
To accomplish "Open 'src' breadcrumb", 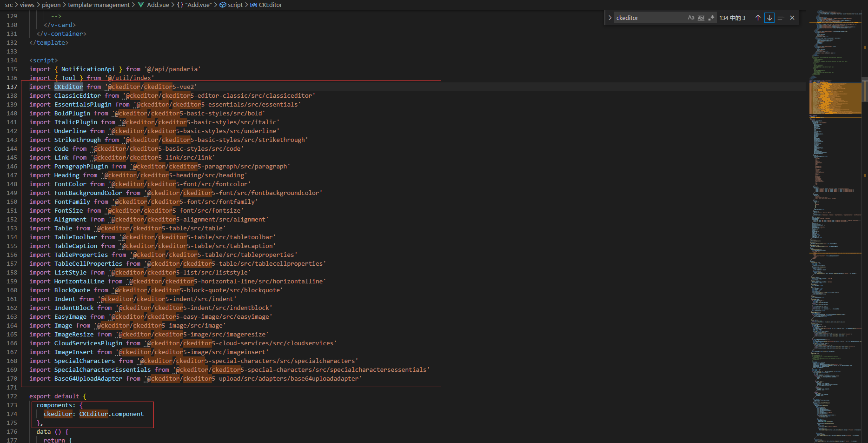I will [x=9, y=5].
